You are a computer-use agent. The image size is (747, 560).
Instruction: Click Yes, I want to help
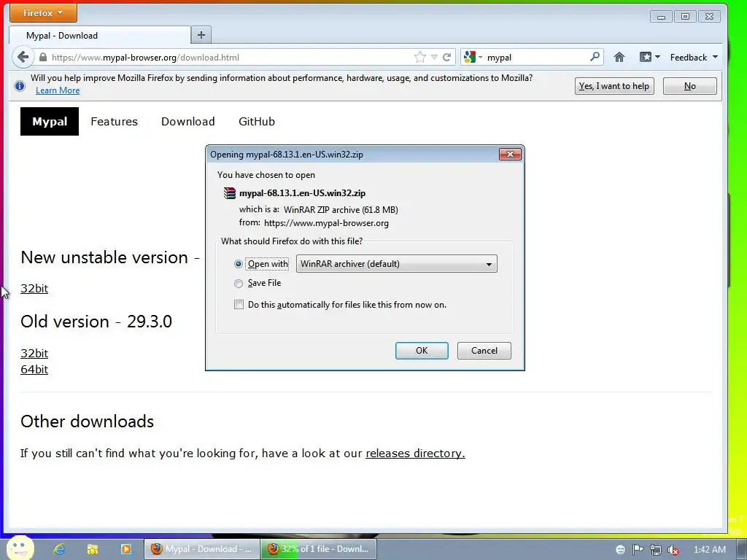point(614,86)
